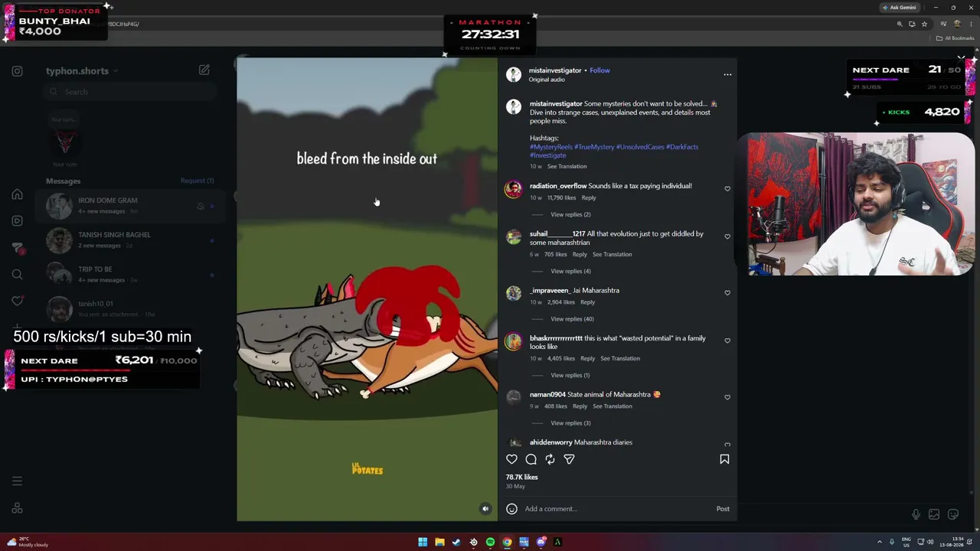The image size is (980, 551).
Task: Like suhail_1217's comment
Action: click(727, 236)
